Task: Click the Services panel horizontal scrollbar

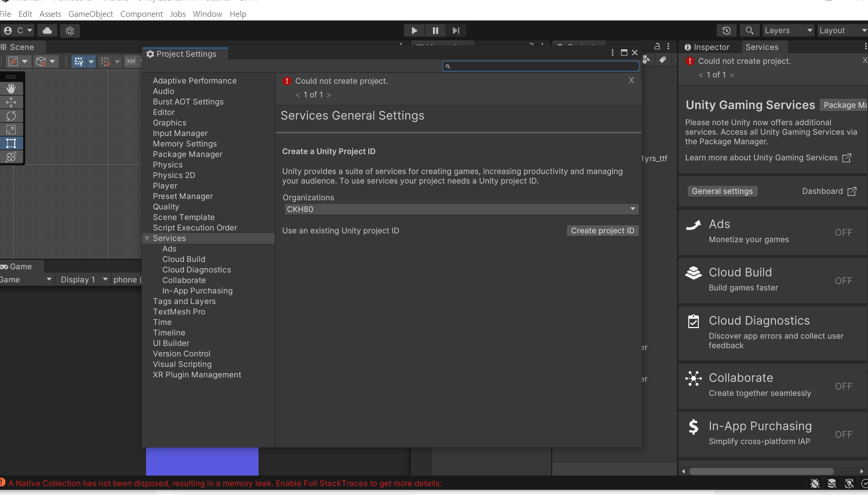Action: coord(761,471)
